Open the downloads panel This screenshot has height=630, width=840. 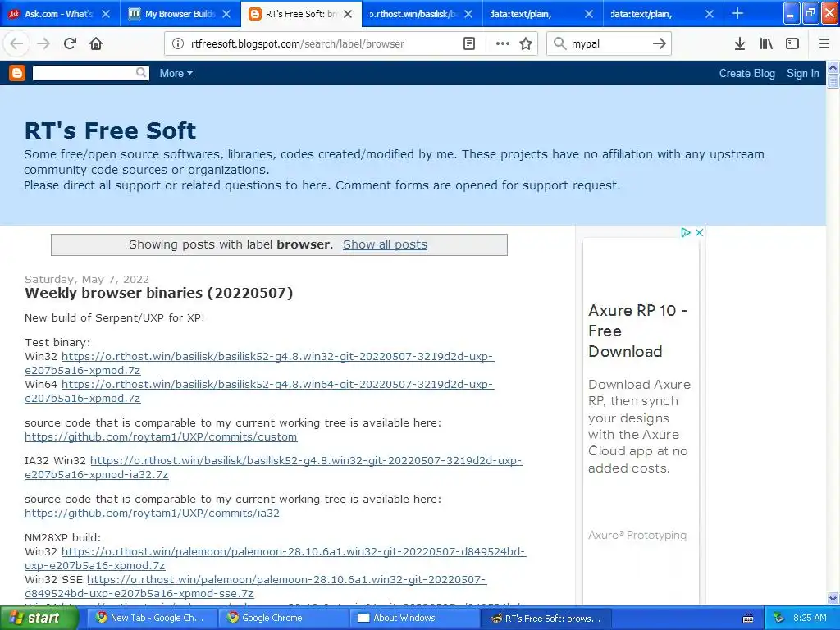click(x=740, y=44)
